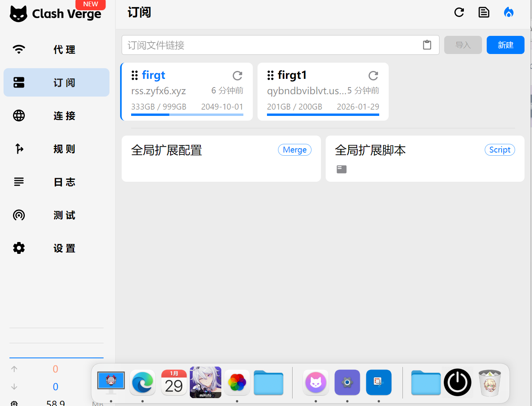The width and height of the screenshot is (532, 406).
Task: Open the runtime config document icon
Action: [484, 13]
